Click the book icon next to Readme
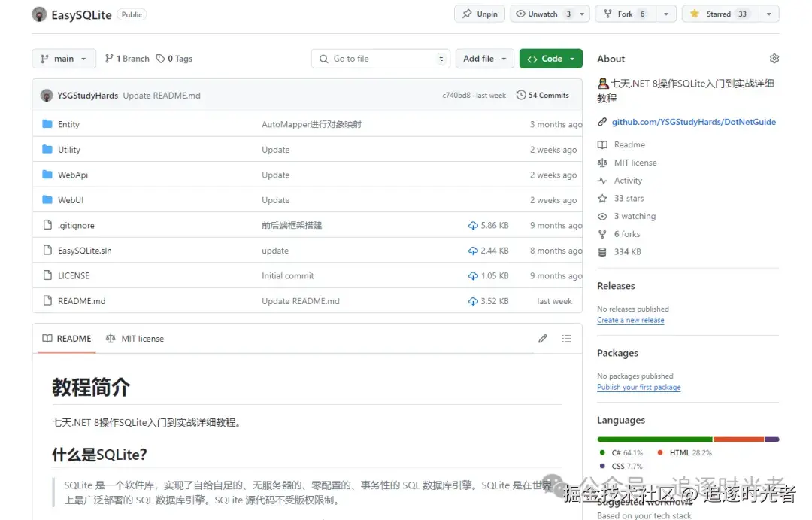The height and width of the screenshot is (520, 812). point(602,144)
